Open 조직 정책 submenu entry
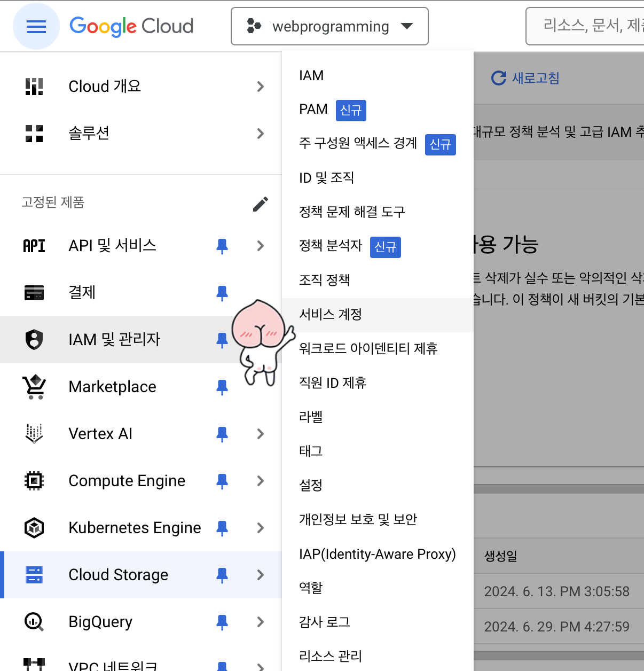 (378, 280)
